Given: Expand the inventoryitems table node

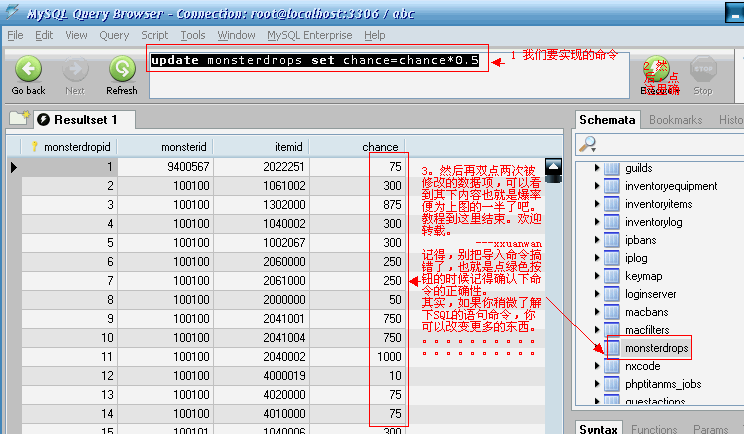Looking at the screenshot, I should click(597, 204).
